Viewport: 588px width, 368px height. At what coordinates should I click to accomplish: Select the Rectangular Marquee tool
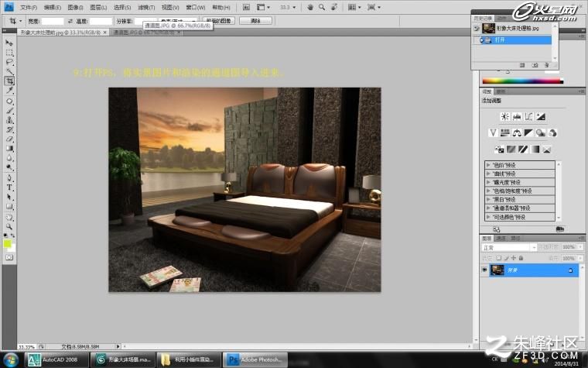coord(9,53)
